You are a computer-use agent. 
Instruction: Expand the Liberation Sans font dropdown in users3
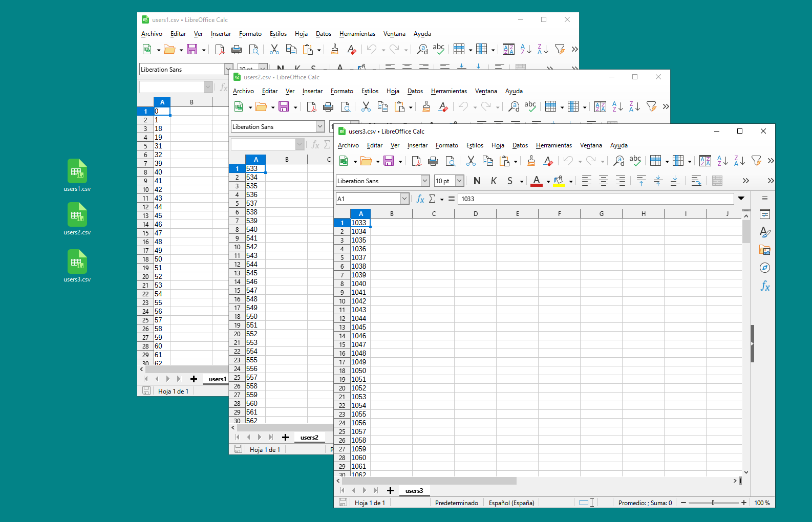425,181
